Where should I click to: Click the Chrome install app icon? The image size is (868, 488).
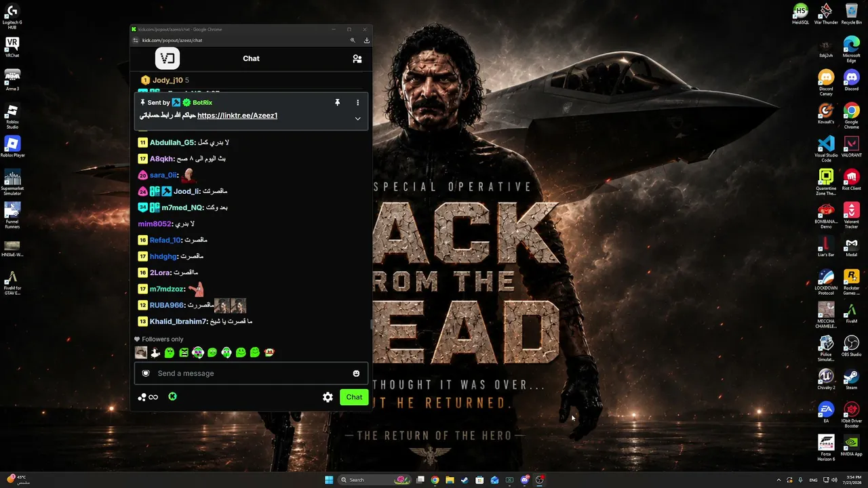(x=367, y=41)
